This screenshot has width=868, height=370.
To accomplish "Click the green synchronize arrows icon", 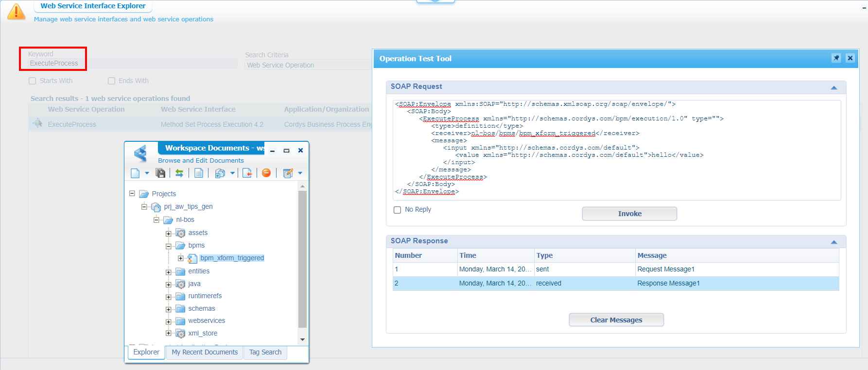I will 179,173.
